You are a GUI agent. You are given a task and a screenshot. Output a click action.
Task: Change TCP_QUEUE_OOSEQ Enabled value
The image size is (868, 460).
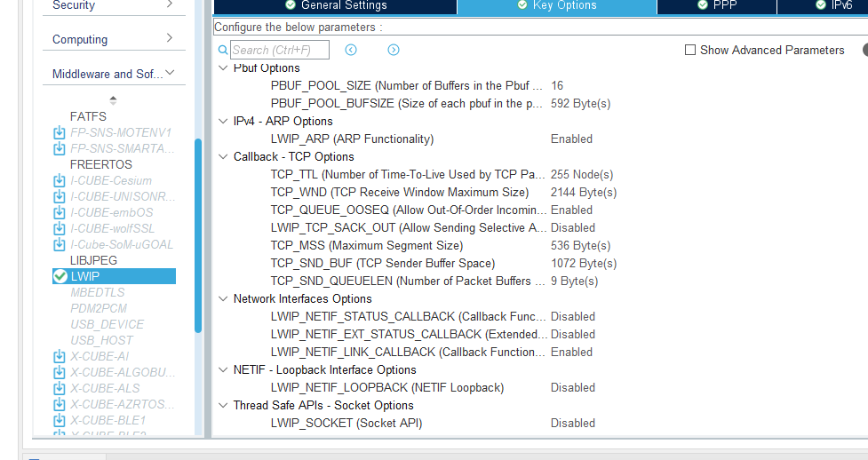(571, 210)
